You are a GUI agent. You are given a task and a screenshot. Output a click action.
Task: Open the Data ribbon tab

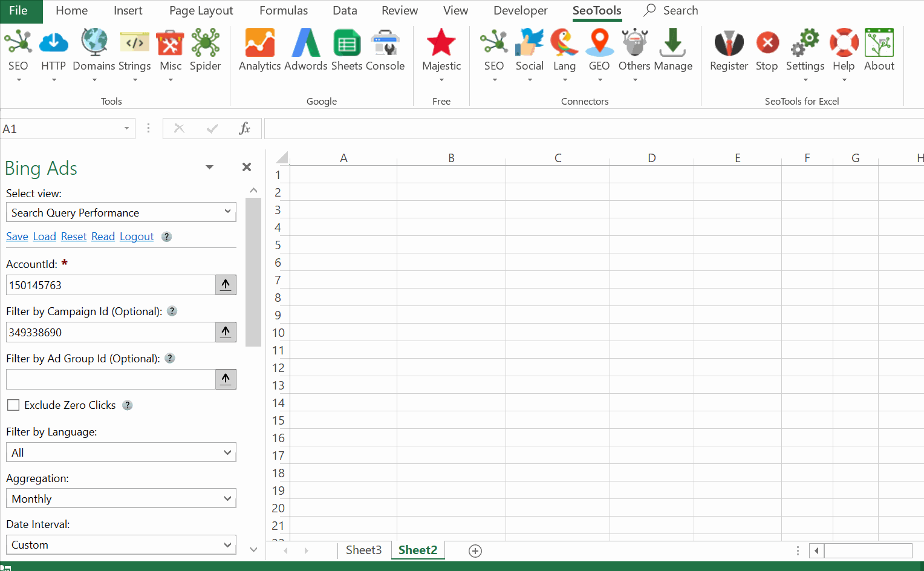[x=345, y=10]
